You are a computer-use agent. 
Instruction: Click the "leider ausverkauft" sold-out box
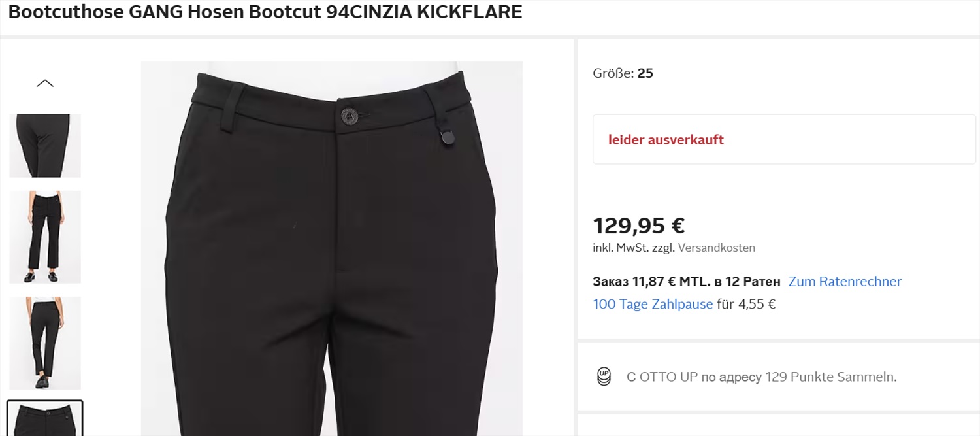click(783, 140)
